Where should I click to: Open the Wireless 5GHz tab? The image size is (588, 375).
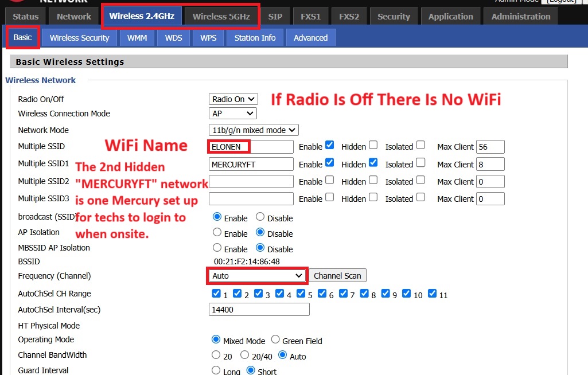point(221,17)
